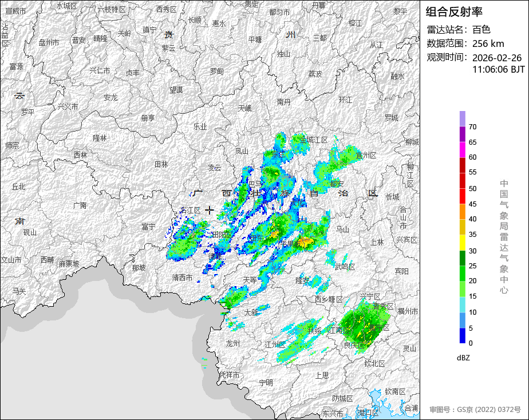
Task: Click the 组合反射率 title
Action: (454, 12)
